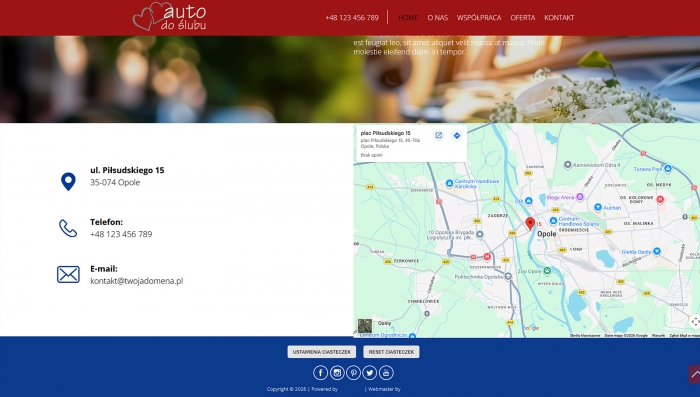Screen dimensions: 700x397
Task: Open the Twitter social icon in the footer
Action: (x=370, y=372)
